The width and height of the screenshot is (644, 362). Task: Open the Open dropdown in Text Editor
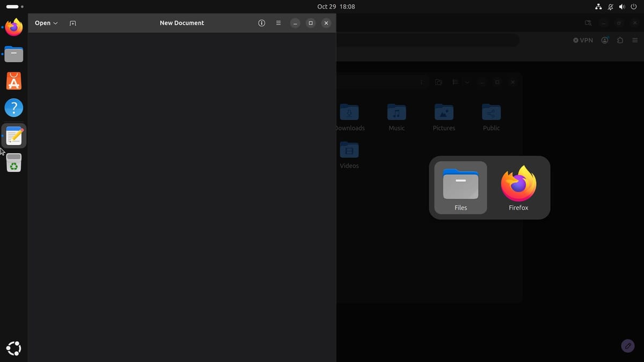(x=46, y=23)
